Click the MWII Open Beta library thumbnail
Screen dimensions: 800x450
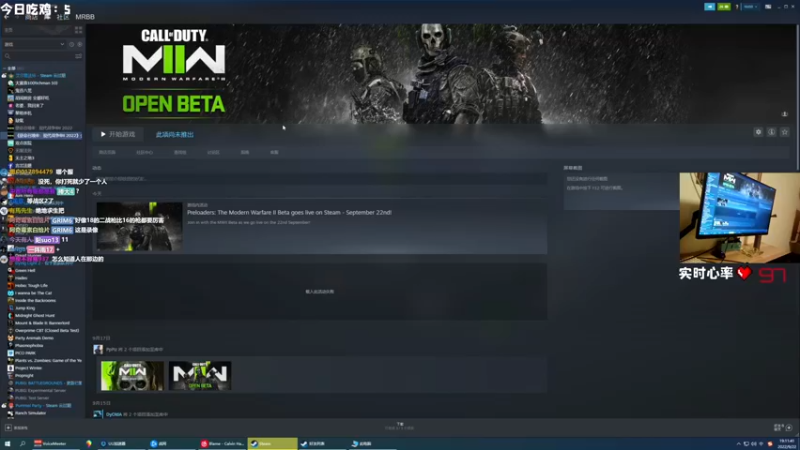[x=200, y=376]
